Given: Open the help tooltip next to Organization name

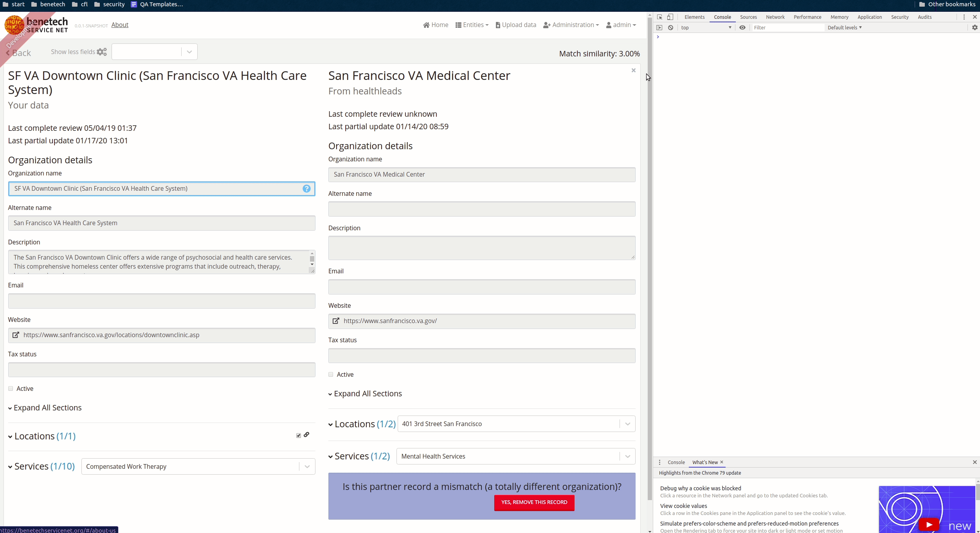Looking at the screenshot, I should (306, 188).
